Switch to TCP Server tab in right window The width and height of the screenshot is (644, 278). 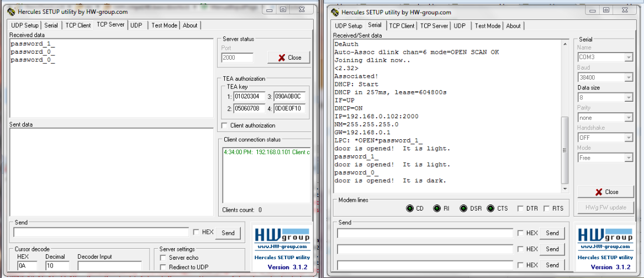pyautogui.click(x=434, y=26)
